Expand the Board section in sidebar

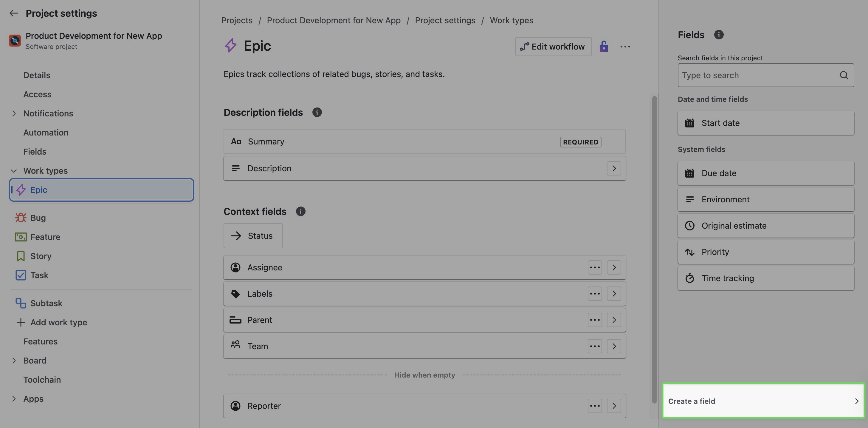click(x=14, y=361)
